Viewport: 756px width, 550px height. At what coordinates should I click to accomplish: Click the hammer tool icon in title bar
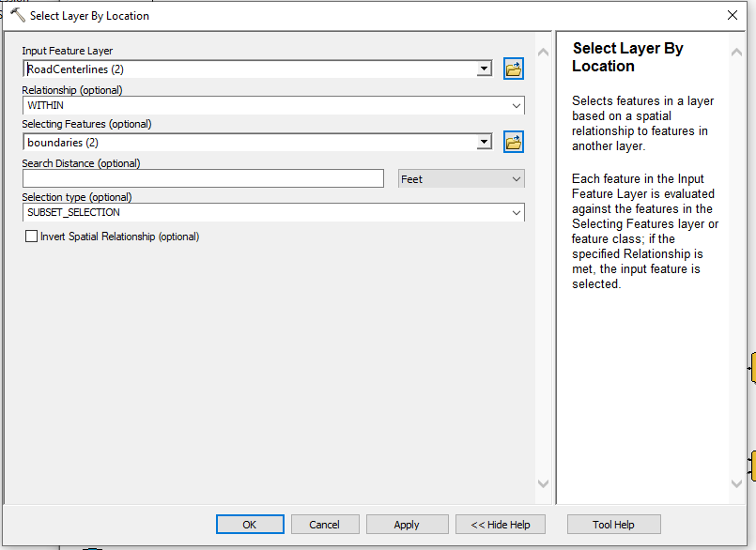18,15
